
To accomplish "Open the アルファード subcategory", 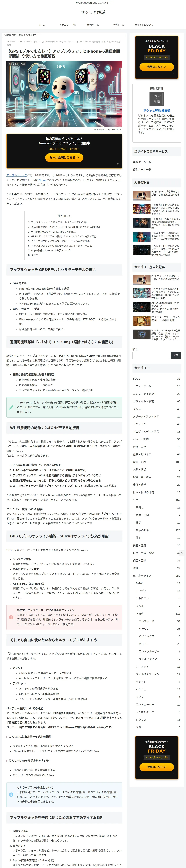I will click(x=159, y=621).
